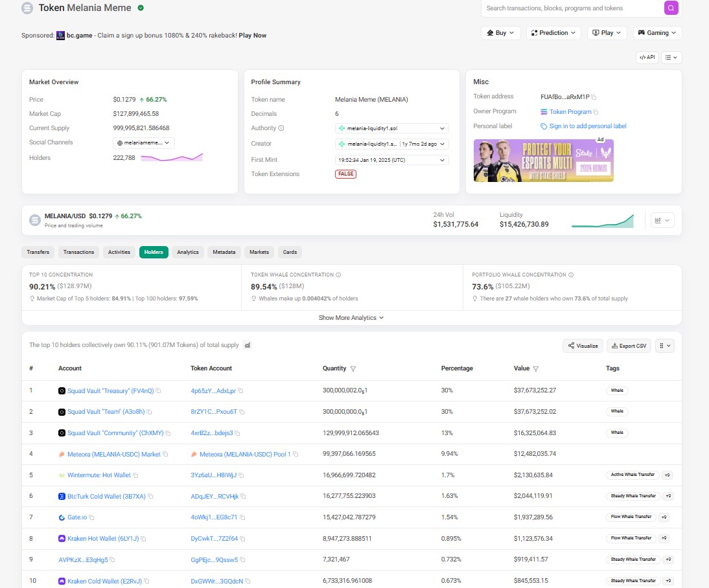Viewport: 709px width, 588px height.
Task: Copy the BtcTurk Cold Wallet address
Action: (150, 496)
